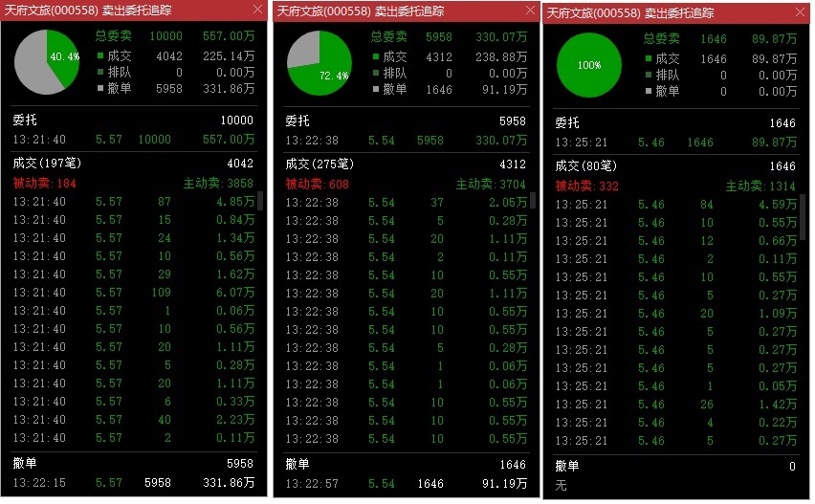Select the trade row 5.57 15 0.84万
The height and width of the screenshot is (504, 815).
134,220
